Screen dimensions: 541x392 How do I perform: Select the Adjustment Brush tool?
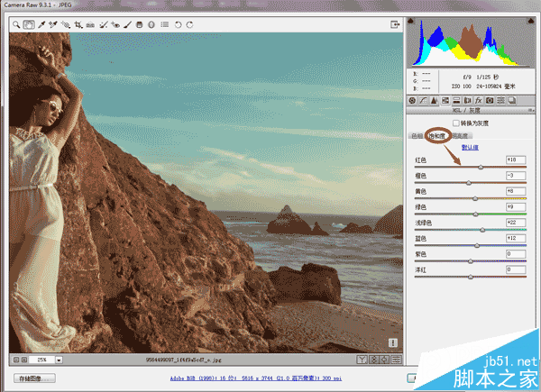tap(127, 24)
